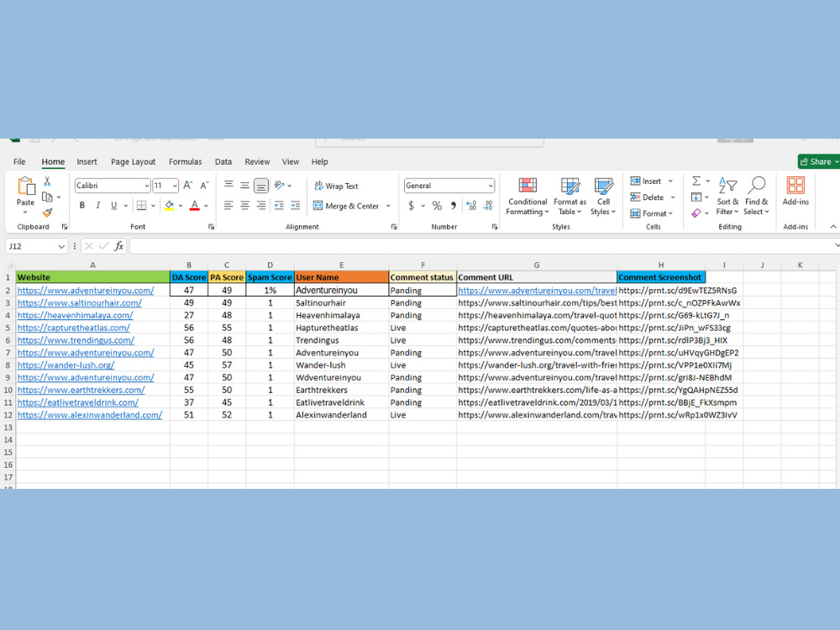Open Find & Select magnifier
Image resolution: width=840 pixels, height=630 pixels.
(757, 197)
